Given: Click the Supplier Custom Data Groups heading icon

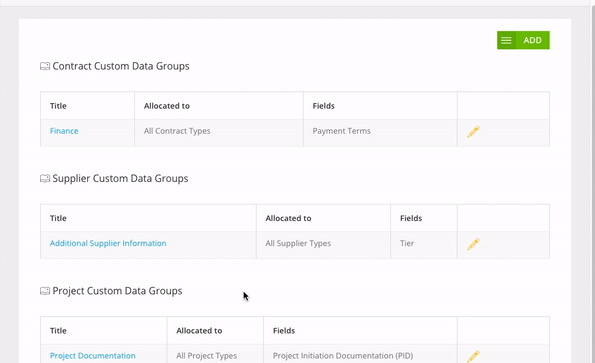Looking at the screenshot, I should point(45,179).
